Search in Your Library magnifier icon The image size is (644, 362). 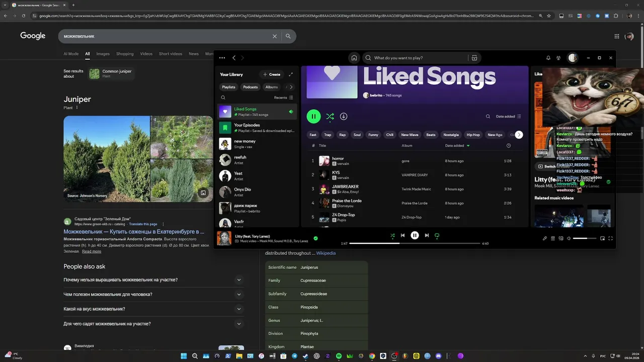(x=223, y=98)
